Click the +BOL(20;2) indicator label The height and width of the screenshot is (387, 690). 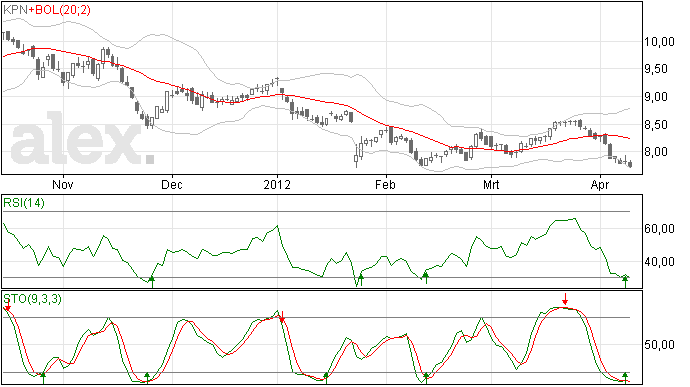[x=59, y=10]
